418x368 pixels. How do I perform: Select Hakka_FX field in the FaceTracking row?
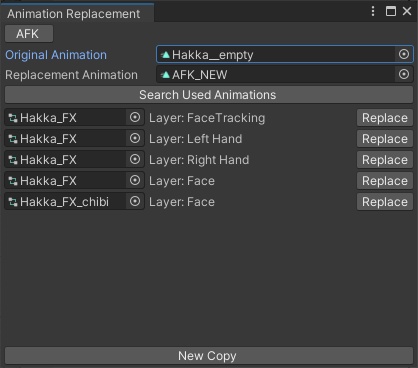(74, 118)
